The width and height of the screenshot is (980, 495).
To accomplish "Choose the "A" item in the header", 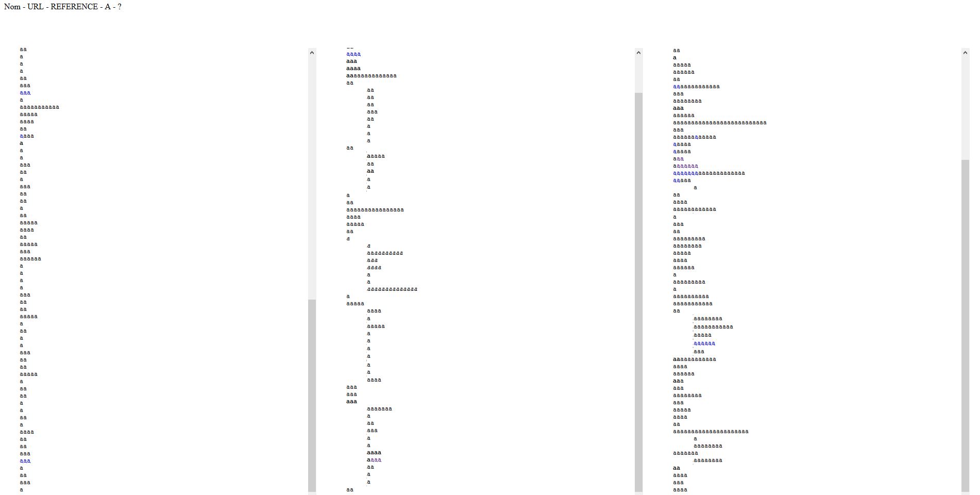I will click(x=108, y=7).
